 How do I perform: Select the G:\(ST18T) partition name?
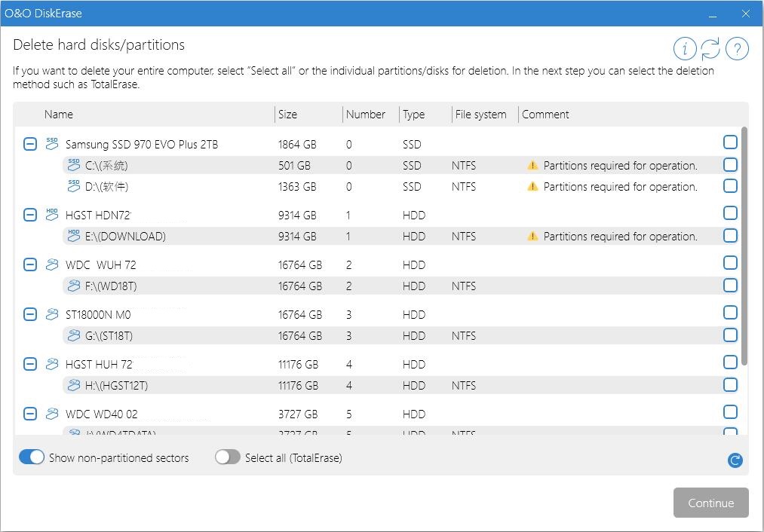point(109,335)
